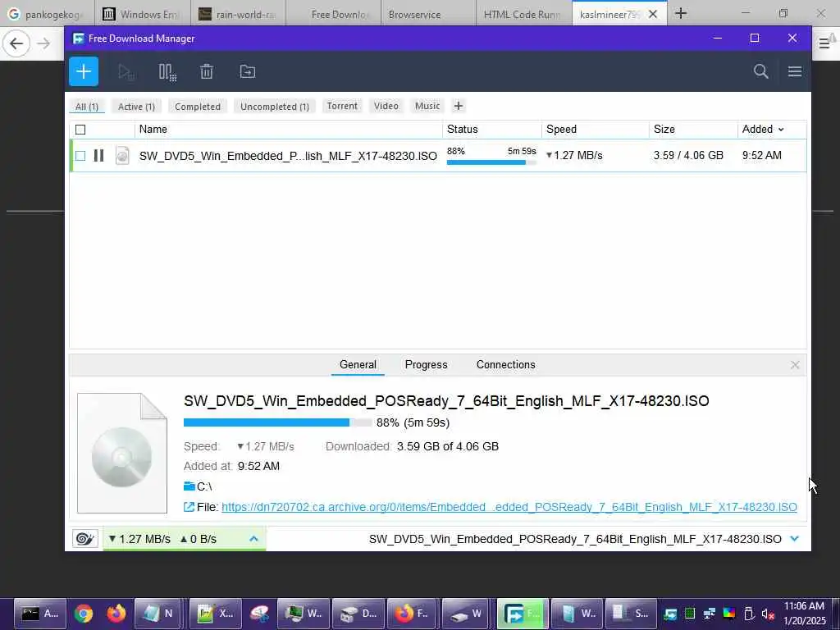Click the plus button to add a tag filter

click(x=458, y=106)
